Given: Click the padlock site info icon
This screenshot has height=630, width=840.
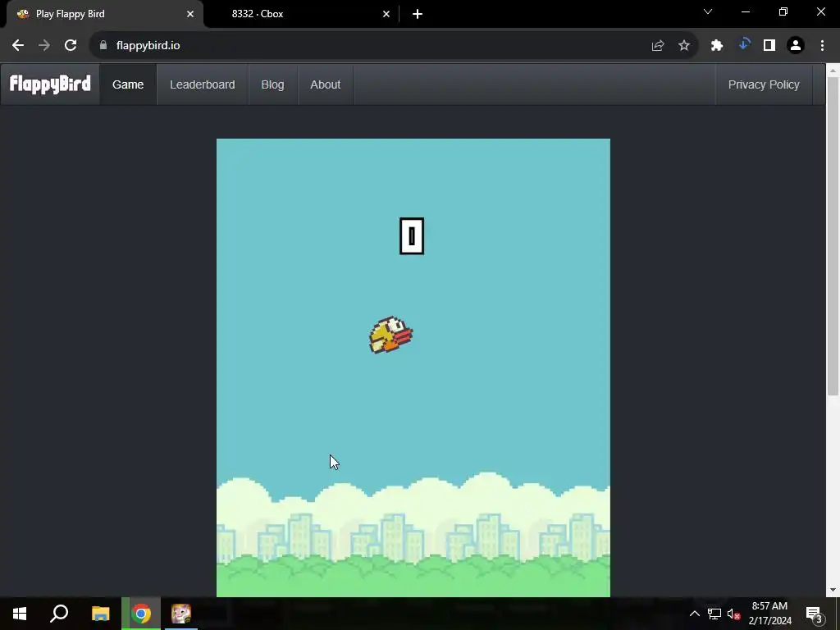Looking at the screenshot, I should pyautogui.click(x=103, y=46).
